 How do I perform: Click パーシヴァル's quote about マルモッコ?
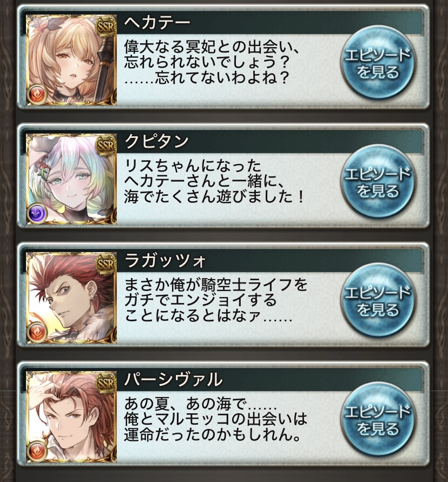(215, 419)
